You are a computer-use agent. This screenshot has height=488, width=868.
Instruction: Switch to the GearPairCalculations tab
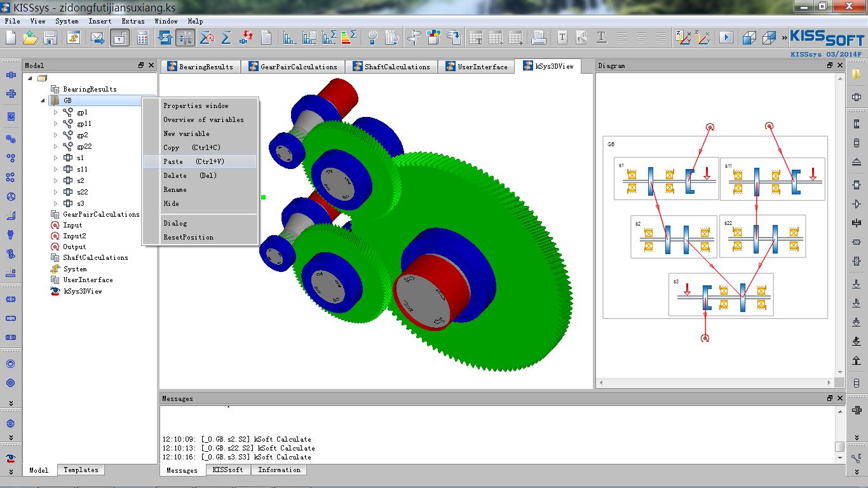coord(293,66)
